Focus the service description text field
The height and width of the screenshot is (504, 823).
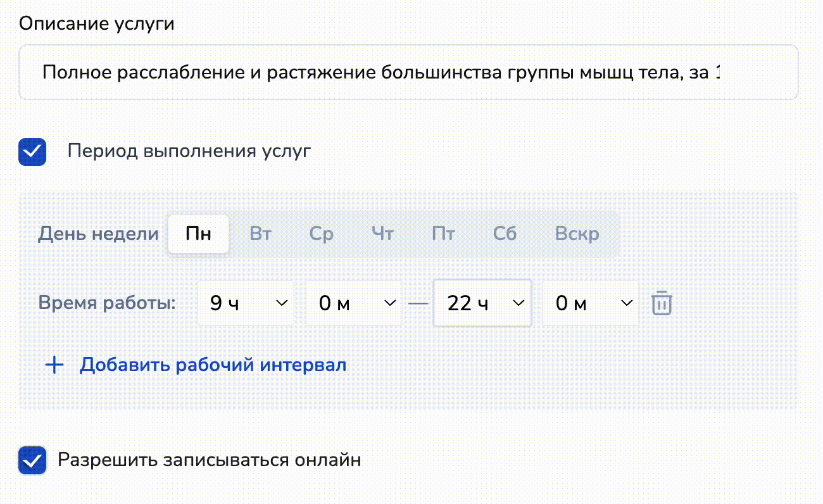(408, 72)
